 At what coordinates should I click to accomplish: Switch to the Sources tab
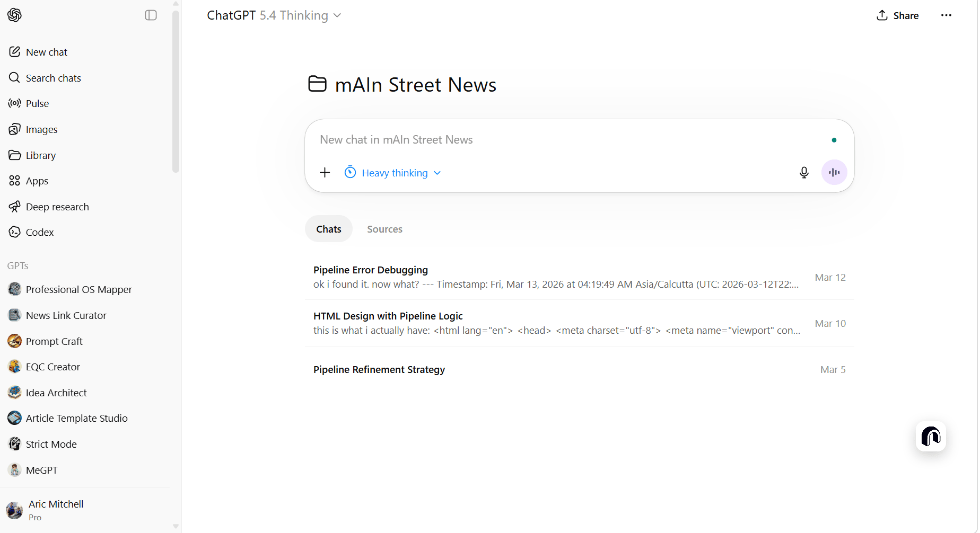pos(384,229)
